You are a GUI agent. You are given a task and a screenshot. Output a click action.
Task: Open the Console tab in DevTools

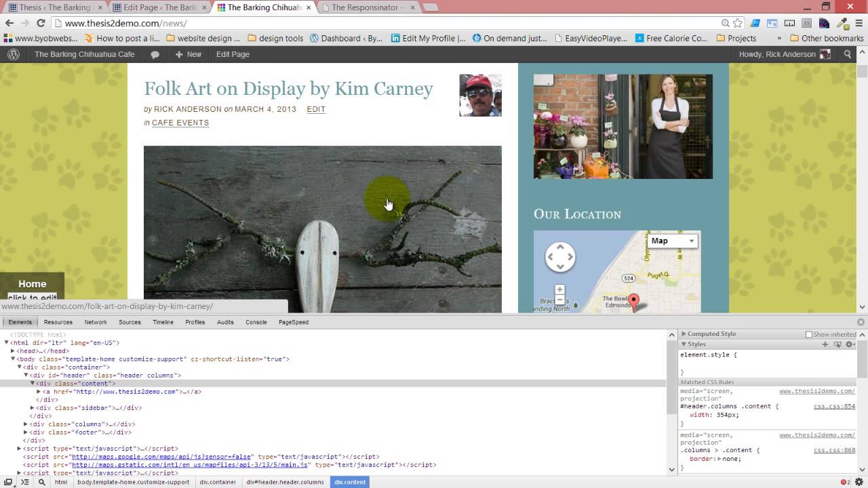(x=256, y=322)
